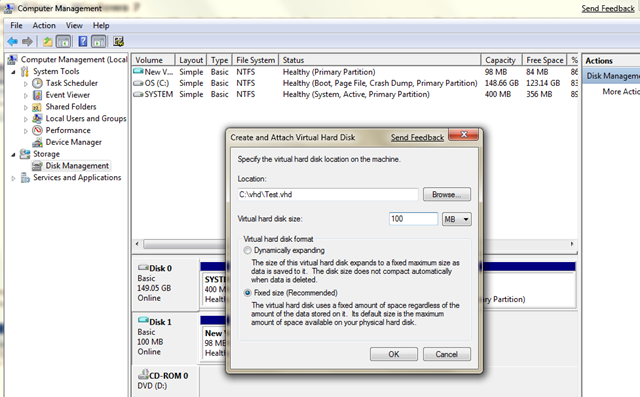
Task: Click the Free Space column header
Action: [544, 60]
